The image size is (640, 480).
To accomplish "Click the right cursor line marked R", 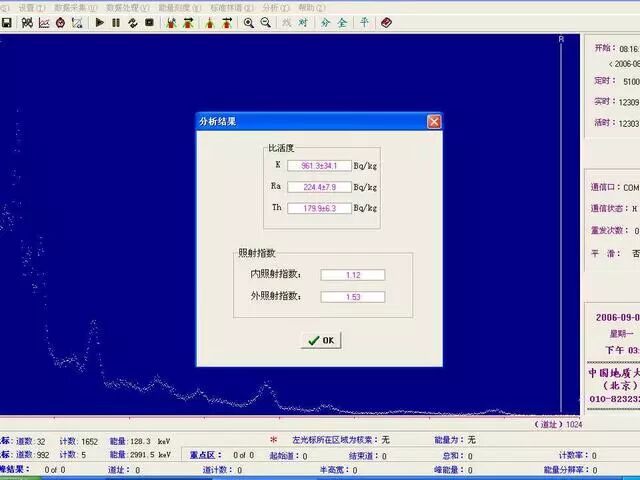I will 561,224.
